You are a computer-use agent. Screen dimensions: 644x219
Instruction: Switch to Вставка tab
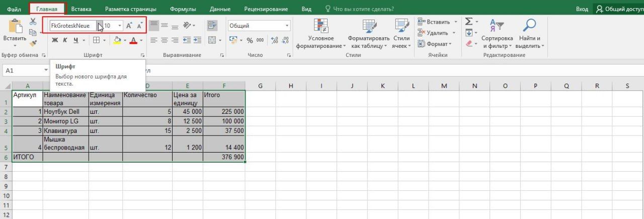82,9
